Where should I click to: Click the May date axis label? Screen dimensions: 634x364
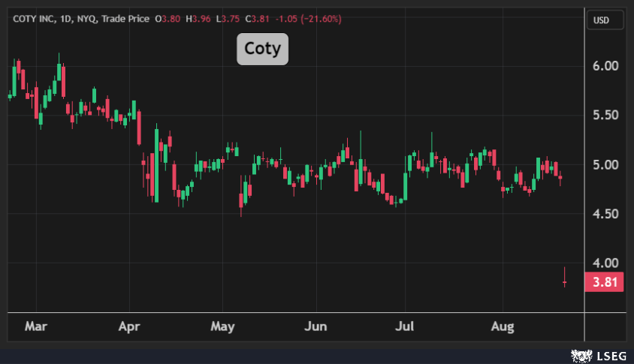click(223, 327)
